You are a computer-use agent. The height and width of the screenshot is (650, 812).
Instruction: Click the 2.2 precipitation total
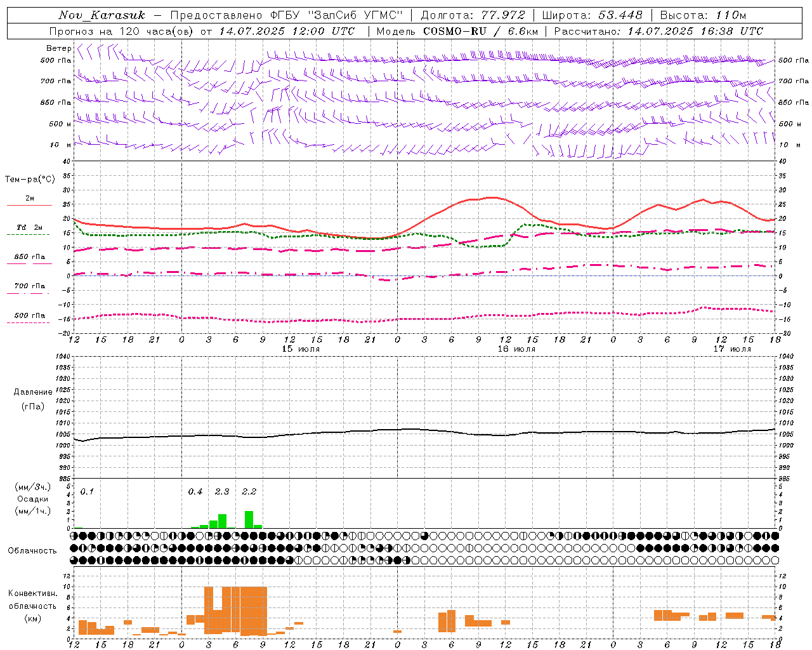click(249, 491)
